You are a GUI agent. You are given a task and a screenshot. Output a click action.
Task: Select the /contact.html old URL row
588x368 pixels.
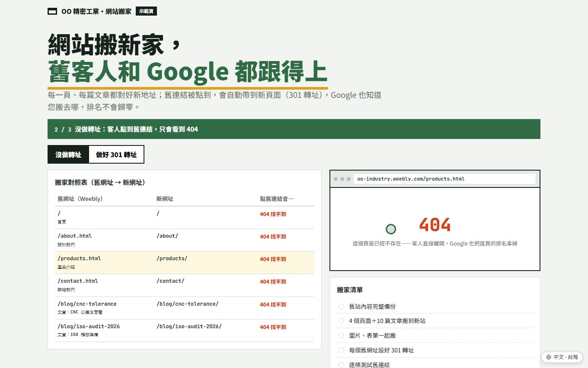(x=185, y=285)
